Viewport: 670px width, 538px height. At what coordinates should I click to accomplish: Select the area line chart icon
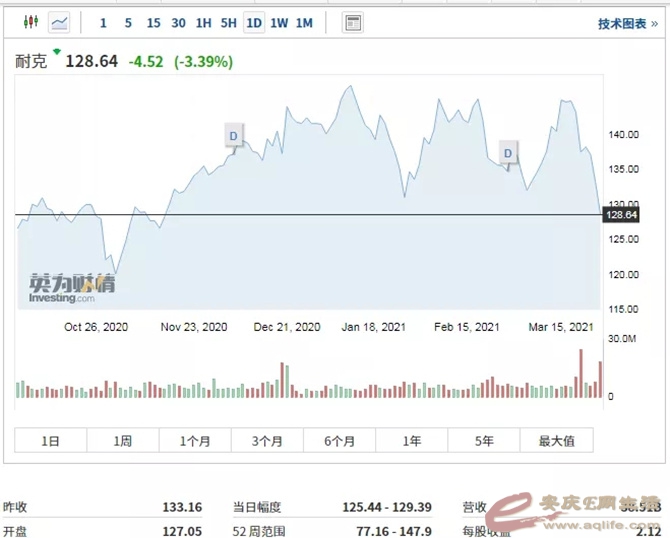(x=60, y=22)
